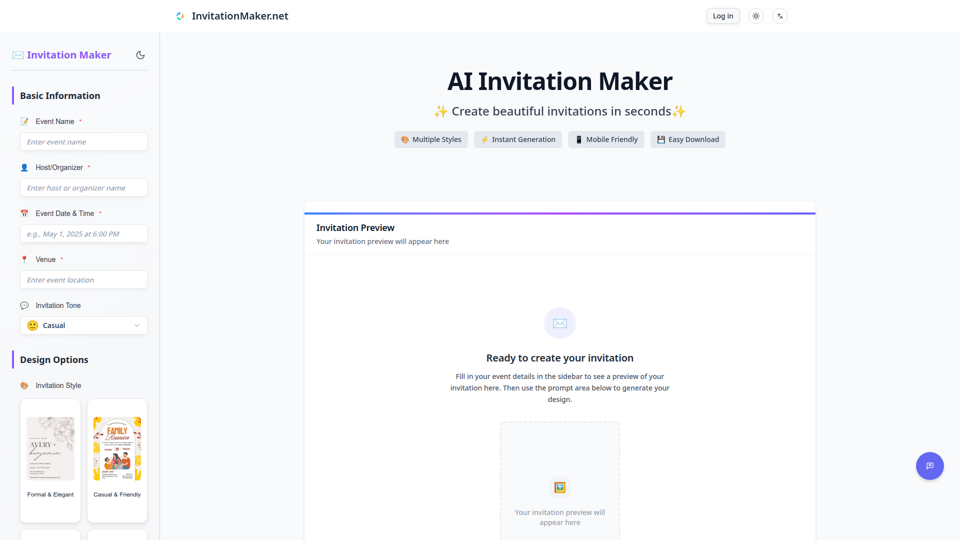Focus the Host/Organizer input field
The height and width of the screenshot is (540, 960).
[83, 188]
